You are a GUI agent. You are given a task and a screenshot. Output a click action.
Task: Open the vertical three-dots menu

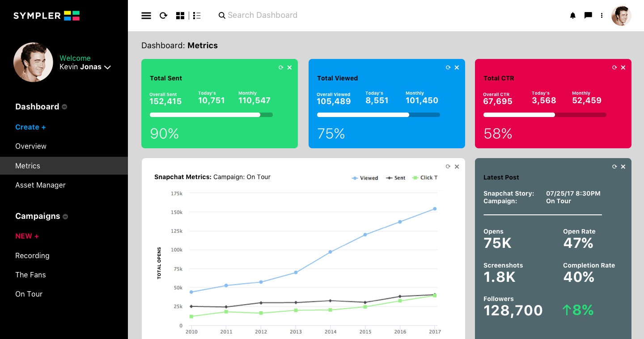click(x=602, y=16)
